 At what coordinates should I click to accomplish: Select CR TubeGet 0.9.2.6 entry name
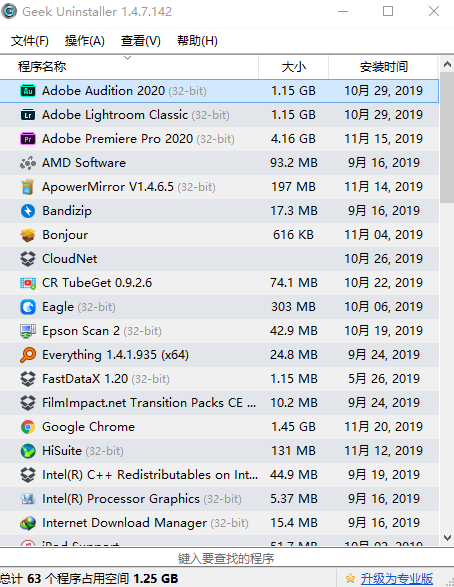(x=97, y=283)
